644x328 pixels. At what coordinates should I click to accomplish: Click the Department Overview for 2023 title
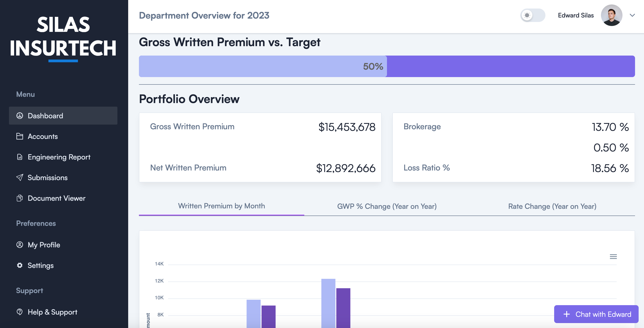pos(204,15)
